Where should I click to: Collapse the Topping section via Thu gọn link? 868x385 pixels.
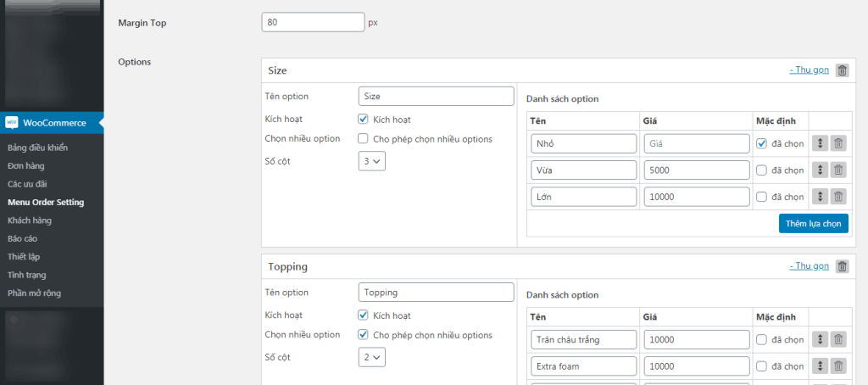pos(809,266)
